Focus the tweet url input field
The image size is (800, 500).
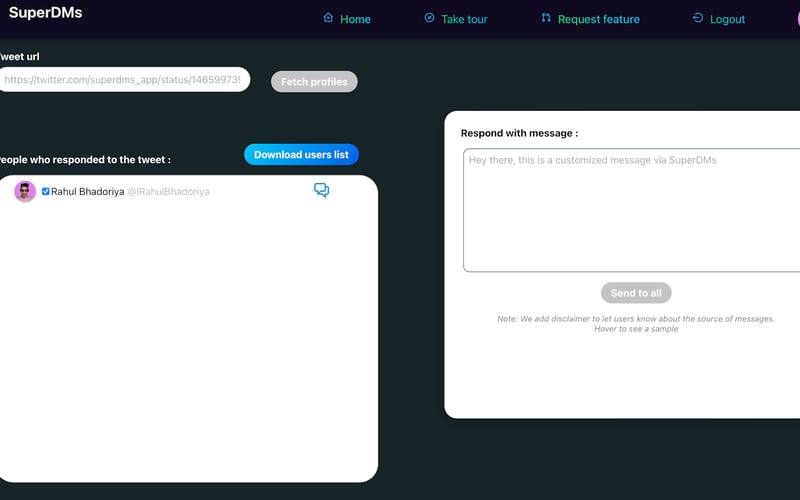124,80
